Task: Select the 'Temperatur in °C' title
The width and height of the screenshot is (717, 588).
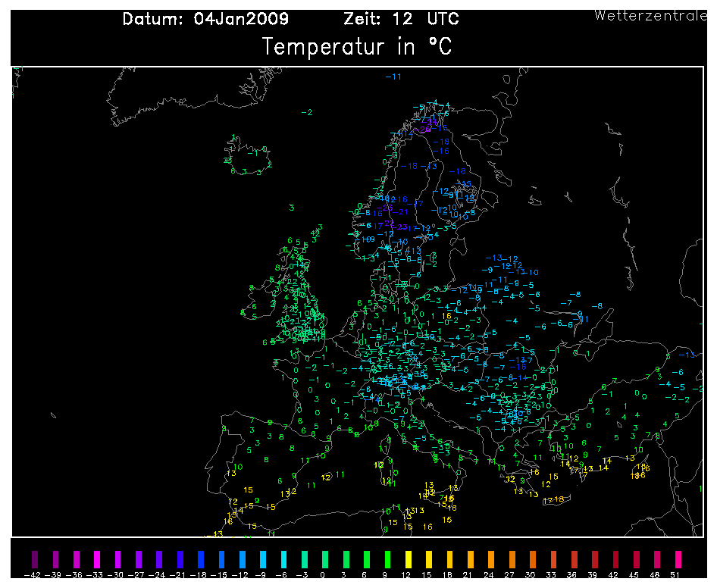Action: tap(357, 47)
